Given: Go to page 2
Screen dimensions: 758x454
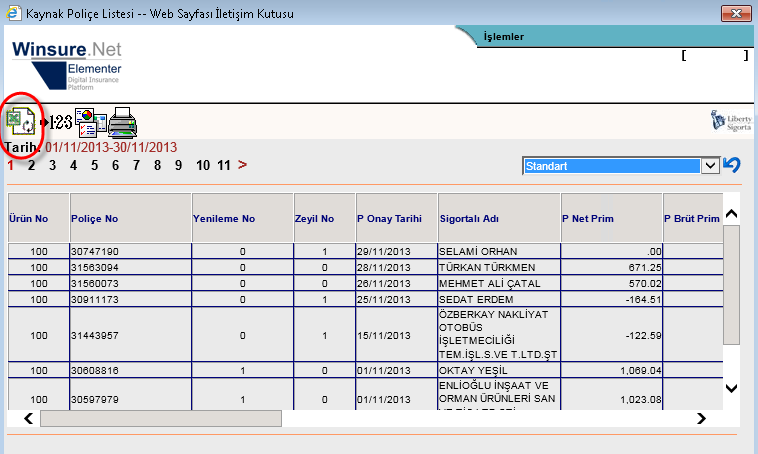Looking at the screenshot, I should coord(31,165).
